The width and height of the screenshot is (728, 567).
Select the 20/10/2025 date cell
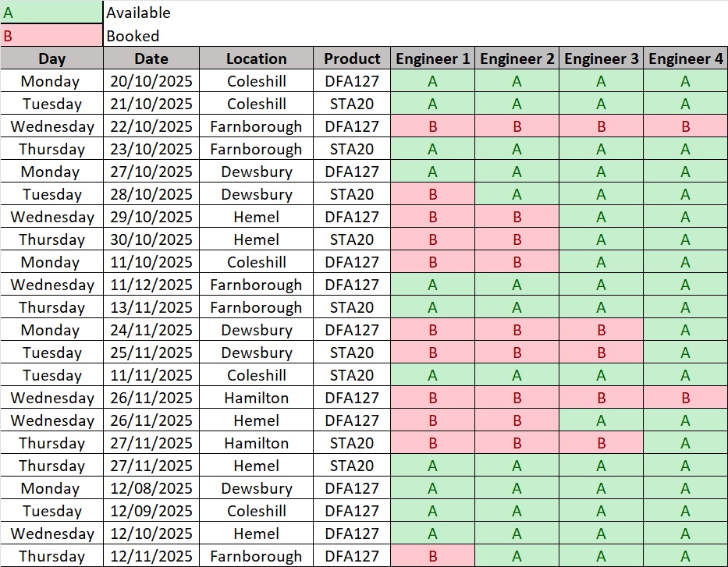coord(151,81)
